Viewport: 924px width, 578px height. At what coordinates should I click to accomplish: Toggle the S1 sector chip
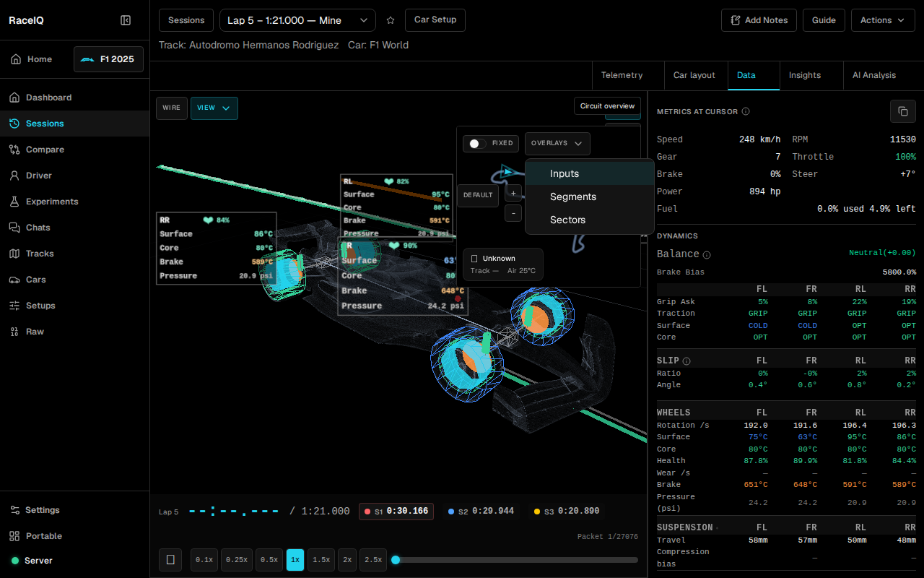click(x=396, y=512)
